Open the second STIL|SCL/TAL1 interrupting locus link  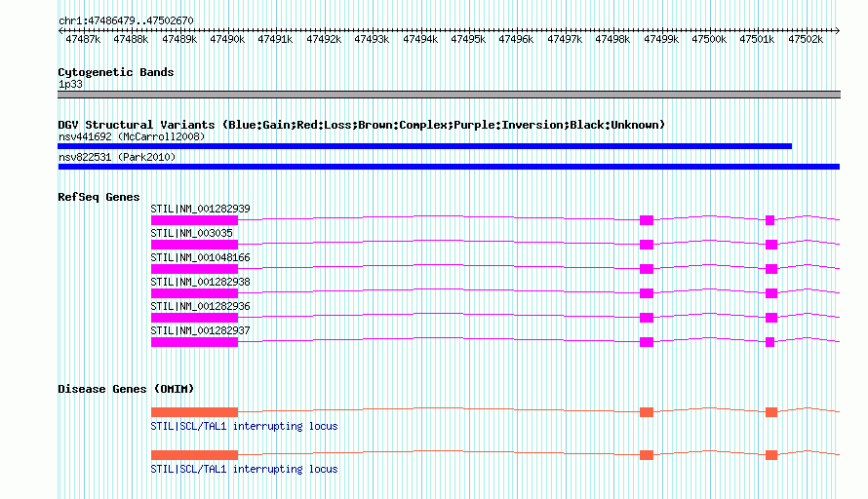tap(244, 469)
